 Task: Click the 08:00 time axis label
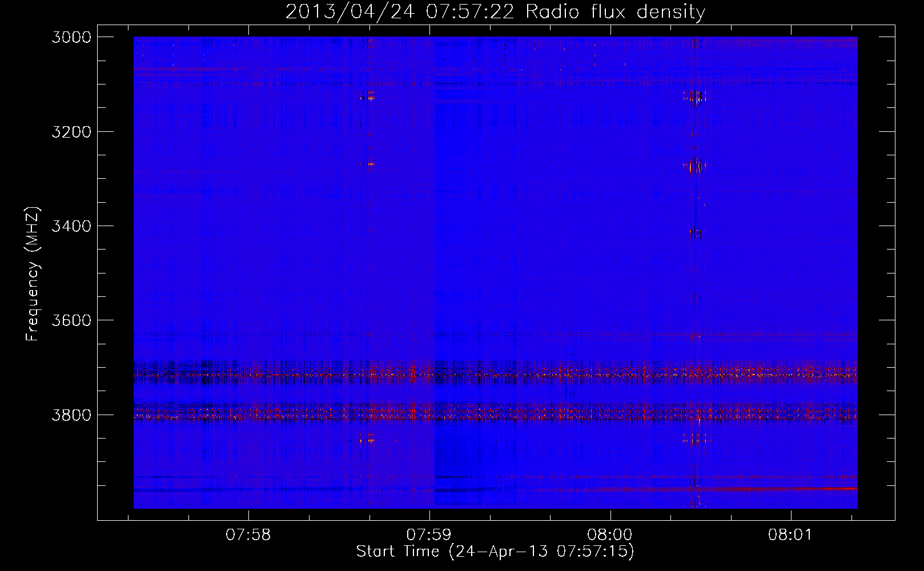(610, 535)
